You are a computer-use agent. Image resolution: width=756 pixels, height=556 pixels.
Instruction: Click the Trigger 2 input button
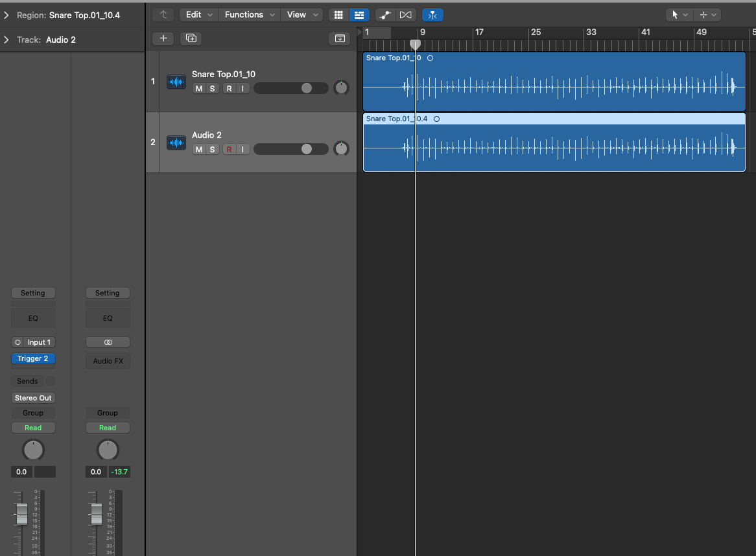[x=33, y=358]
